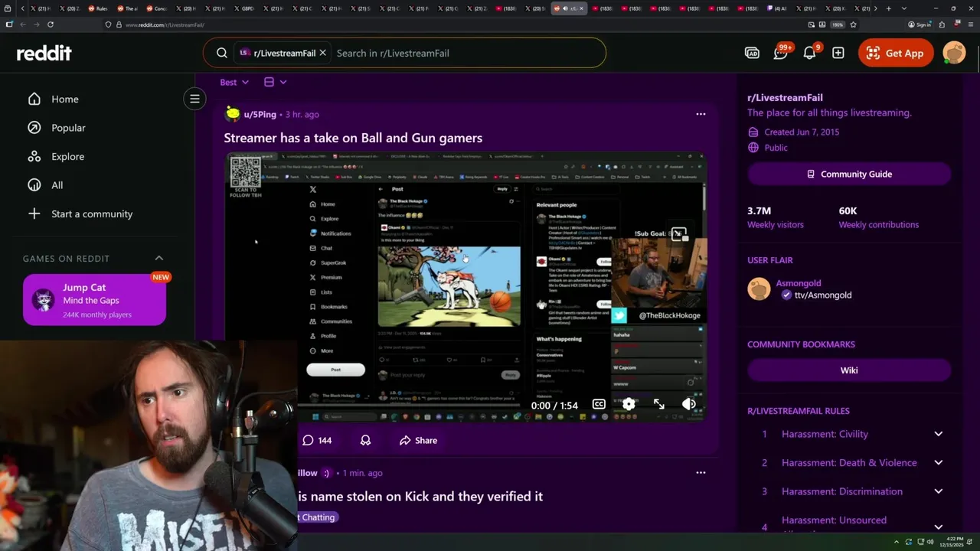This screenshot has width=980, height=551.
Task: Give an award to the post
Action: click(x=365, y=440)
